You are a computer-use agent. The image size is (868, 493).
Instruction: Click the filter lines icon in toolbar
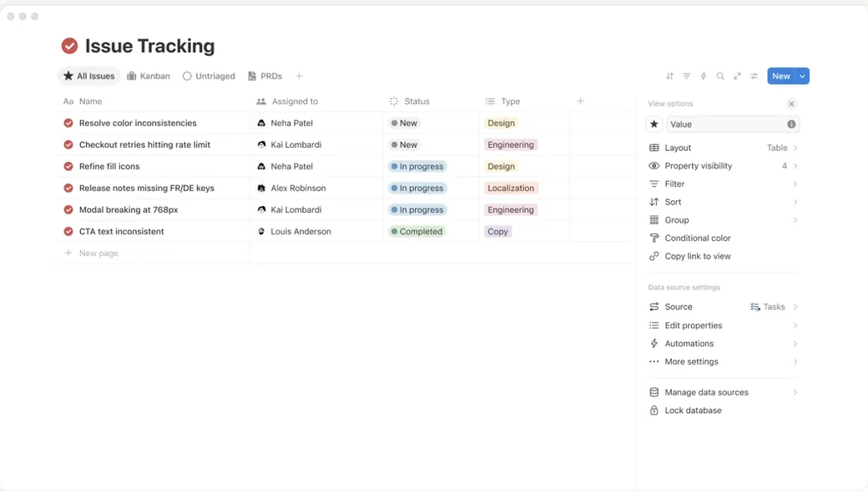tap(686, 76)
